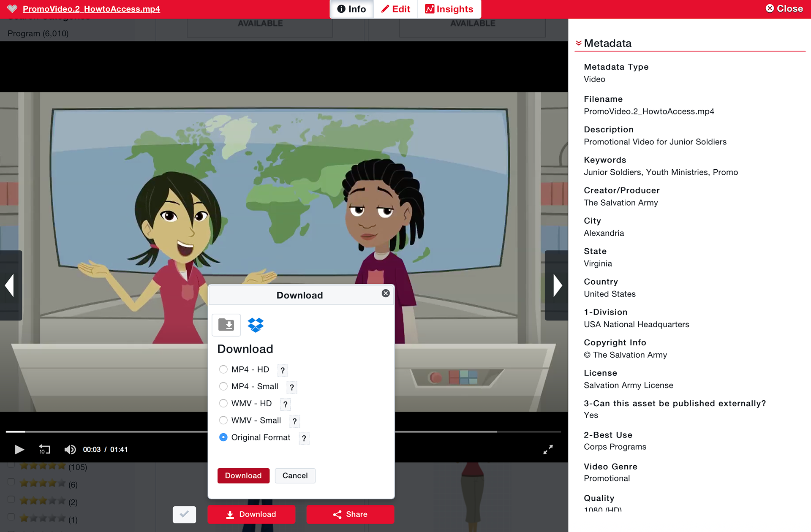Open help for WMV - Small

pyautogui.click(x=295, y=421)
